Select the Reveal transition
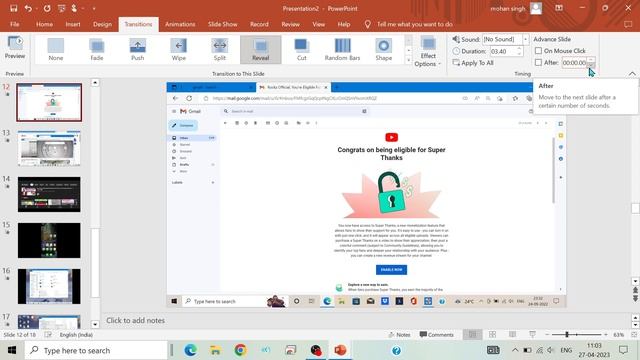The image size is (640, 360). 260,49
